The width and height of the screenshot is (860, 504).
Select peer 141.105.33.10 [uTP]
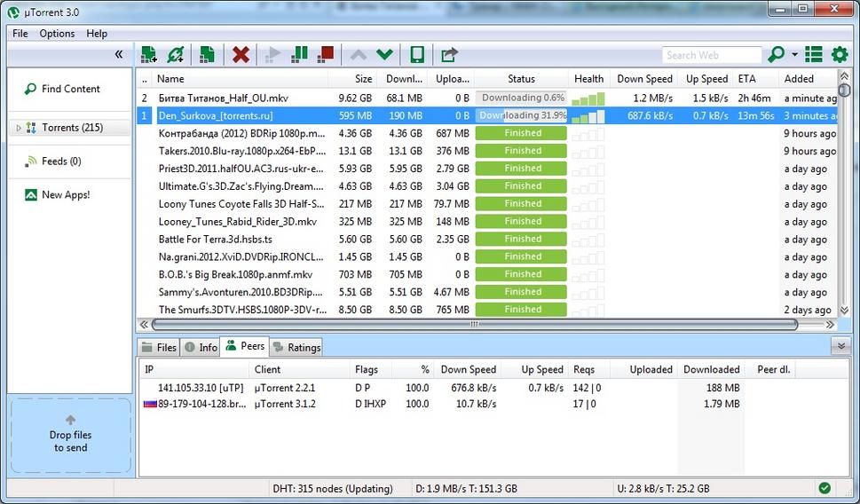pos(201,388)
